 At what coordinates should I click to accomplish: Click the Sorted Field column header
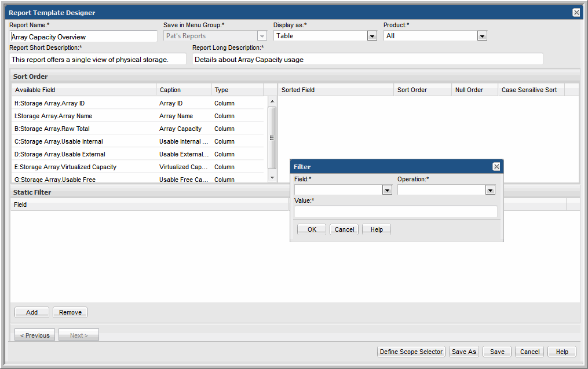[335, 90]
